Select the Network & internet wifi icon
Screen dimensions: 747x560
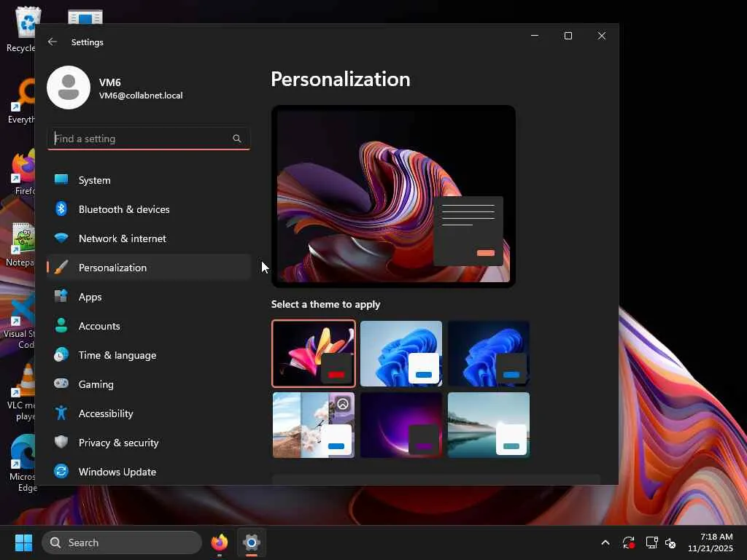[61, 238]
